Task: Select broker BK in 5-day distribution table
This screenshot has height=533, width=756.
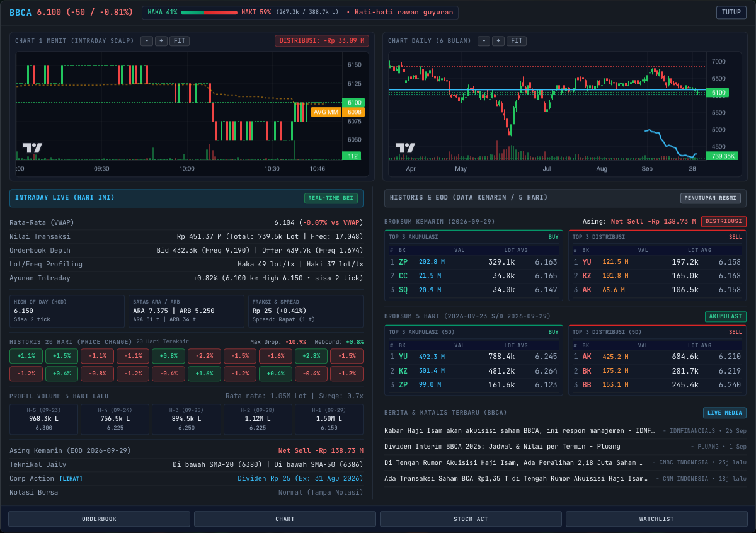Action: point(587,370)
